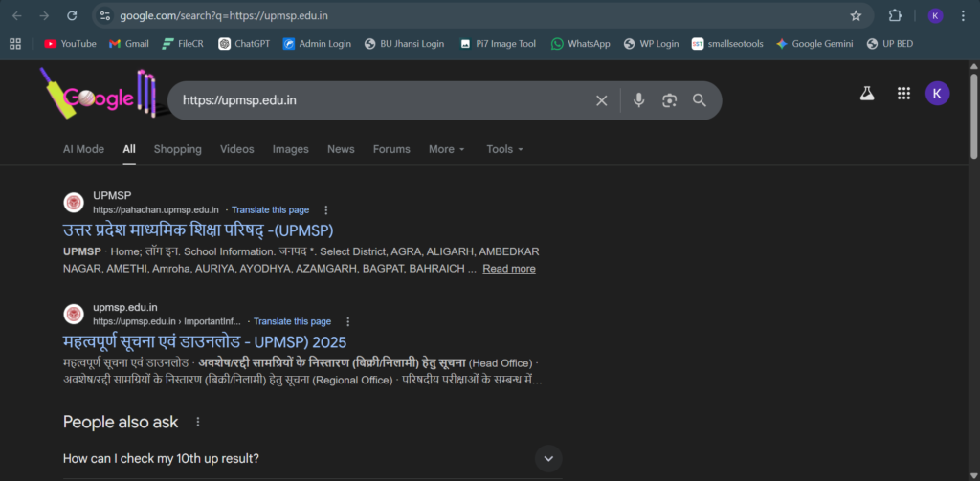Click the UPMSP site favicon of first result
The width and height of the screenshot is (980, 481).
click(74, 203)
